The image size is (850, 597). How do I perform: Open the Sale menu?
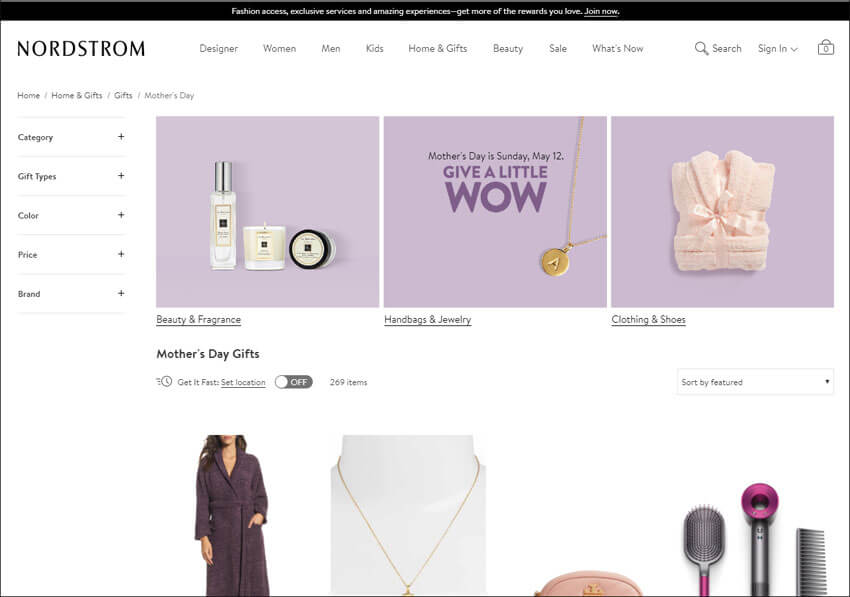click(x=558, y=48)
